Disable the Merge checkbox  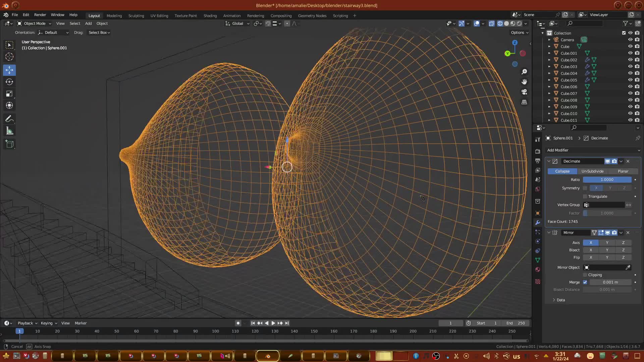pos(585,282)
